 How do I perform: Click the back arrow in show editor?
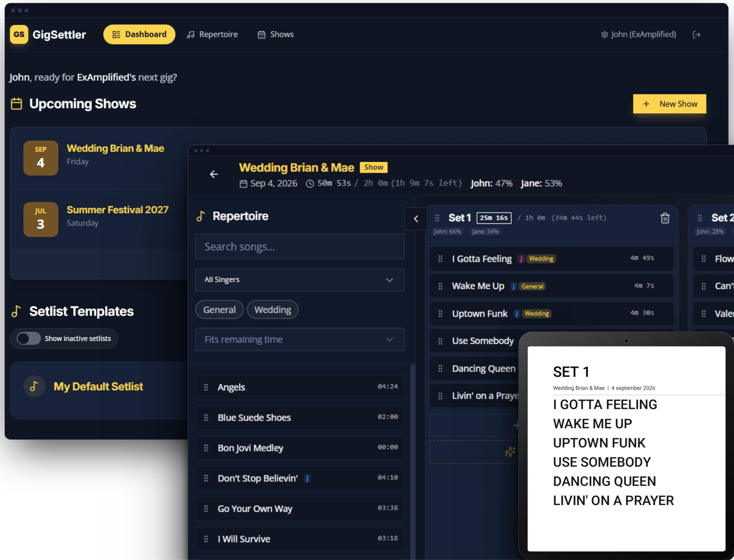click(214, 174)
